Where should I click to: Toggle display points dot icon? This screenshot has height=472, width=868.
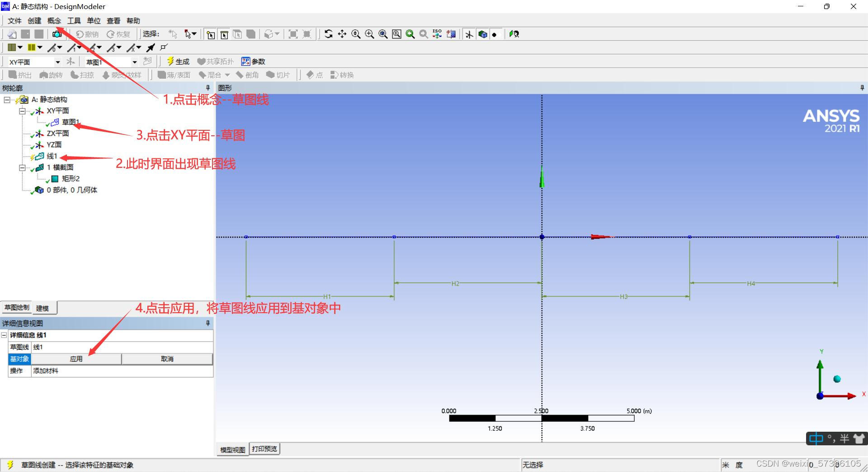(x=494, y=34)
